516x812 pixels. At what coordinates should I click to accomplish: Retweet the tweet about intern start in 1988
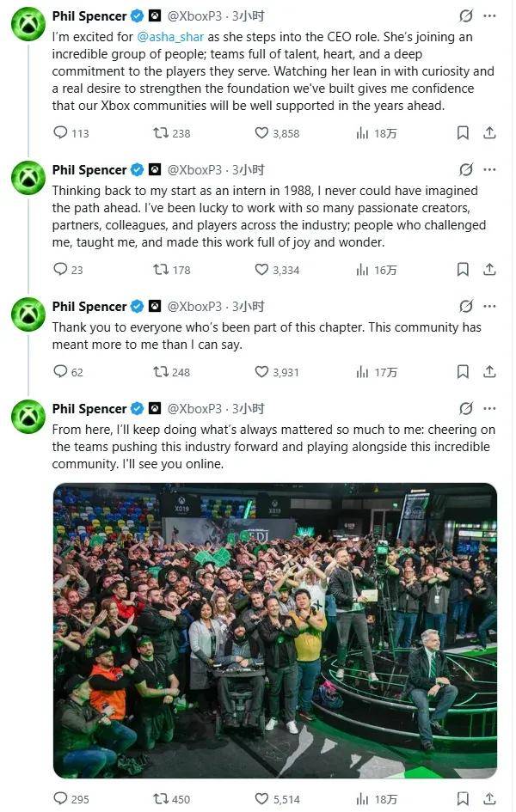[160, 270]
